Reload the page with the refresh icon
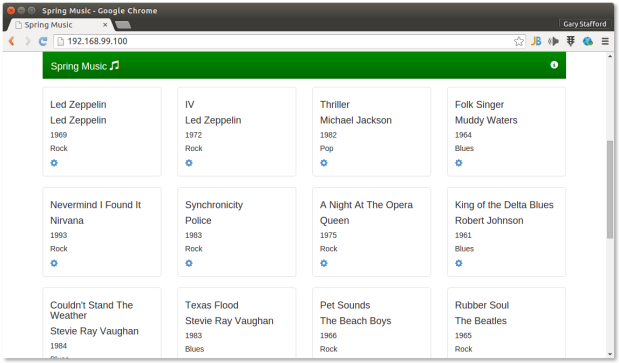The image size is (619, 363). (x=43, y=41)
